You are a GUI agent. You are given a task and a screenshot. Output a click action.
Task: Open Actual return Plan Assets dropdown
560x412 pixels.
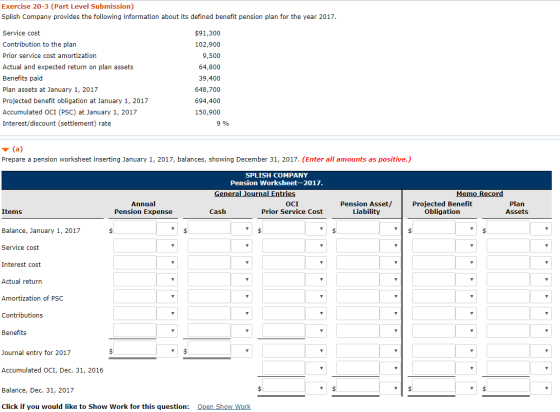point(541,280)
